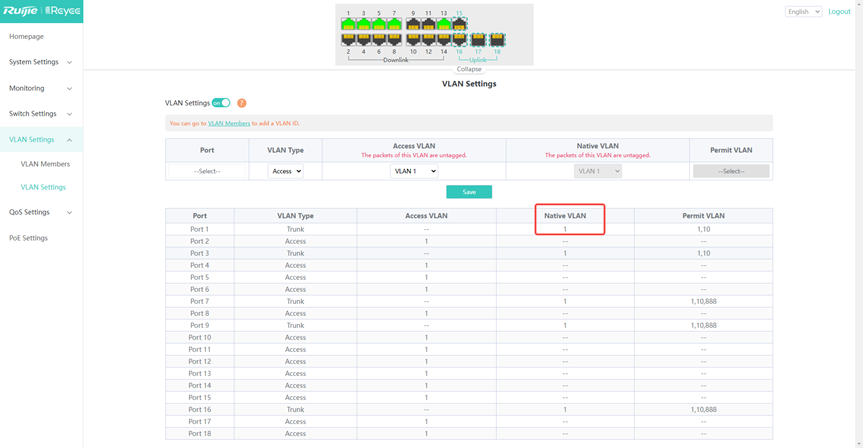
Task: Click port 1 icon in switch panel
Action: click(348, 24)
